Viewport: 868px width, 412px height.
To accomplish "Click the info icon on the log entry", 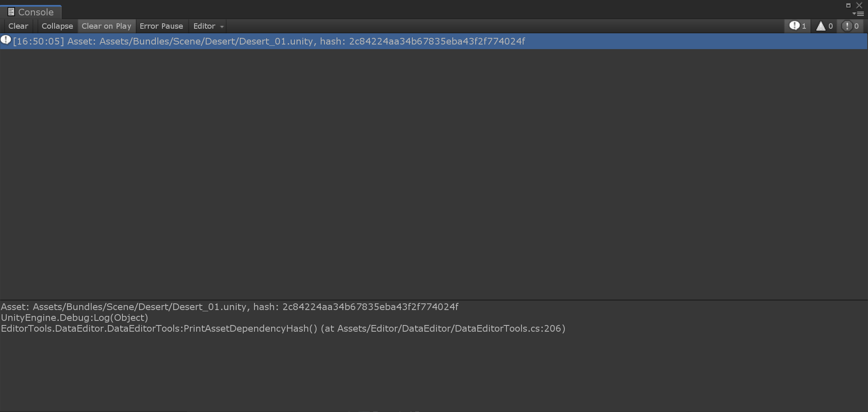I will pyautogui.click(x=6, y=40).
